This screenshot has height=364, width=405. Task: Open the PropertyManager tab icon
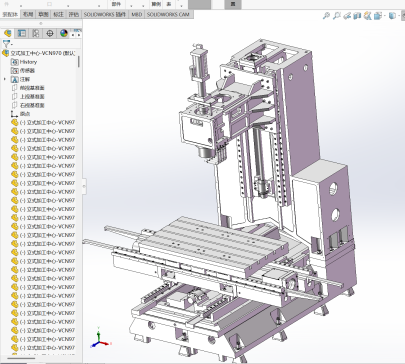pos(22,33)
